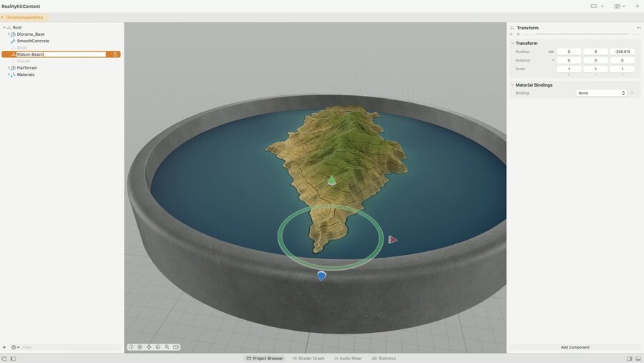Select the dimmed Clouds entity
The image size is (644, 363).
[x=62, y=61]
